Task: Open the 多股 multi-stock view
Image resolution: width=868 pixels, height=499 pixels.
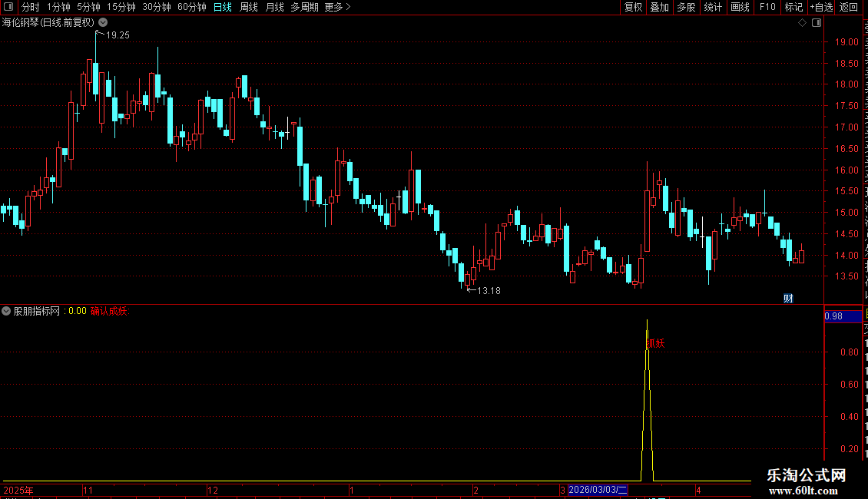Action: click(686, 7)
